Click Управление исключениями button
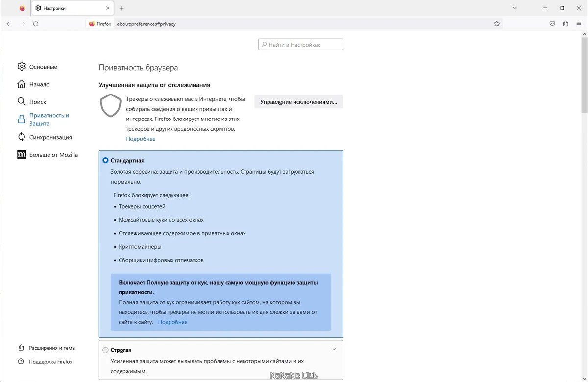Viewport: 588px width, 382px height. [x=299, y=102]
